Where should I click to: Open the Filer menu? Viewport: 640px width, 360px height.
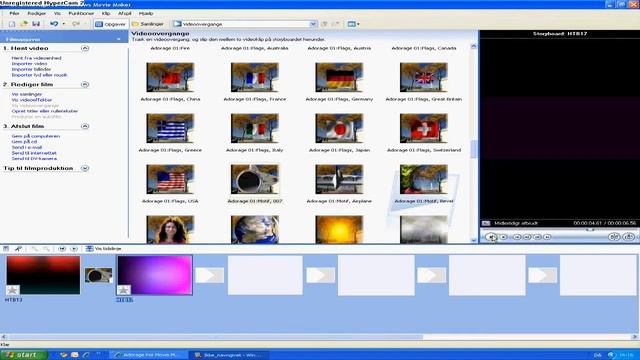pos(14,13)
